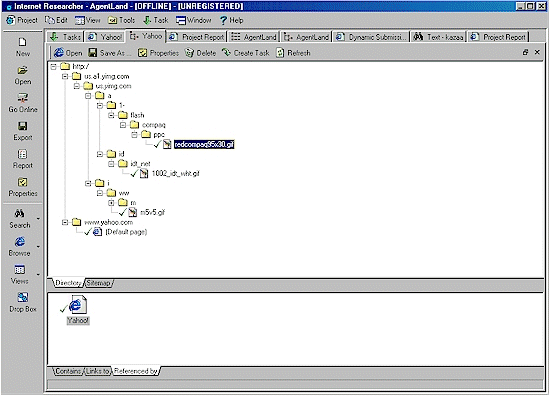
Task: Click the Search binoculars icon
Action: click(x=20, y=214)
